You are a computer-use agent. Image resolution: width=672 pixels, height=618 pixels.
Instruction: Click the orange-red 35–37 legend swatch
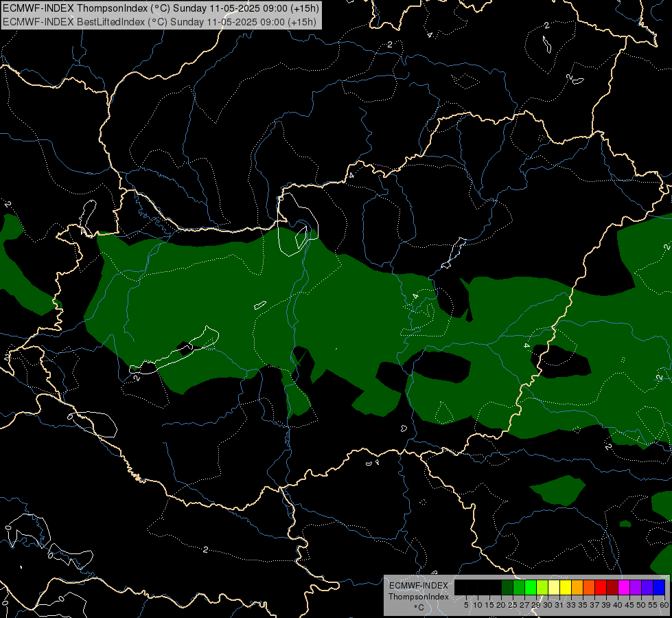pos(589,588)
